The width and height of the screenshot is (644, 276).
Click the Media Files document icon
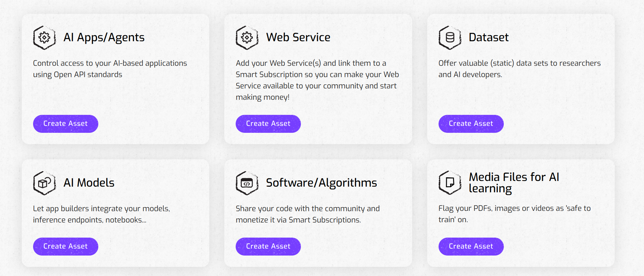(x=450, y=183)
